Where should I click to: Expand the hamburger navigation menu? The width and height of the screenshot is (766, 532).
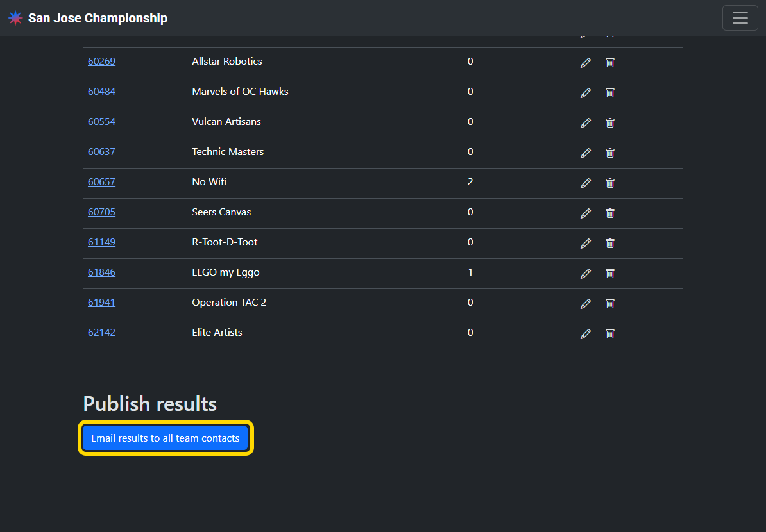pyautogui.click(x=740, y=18)
